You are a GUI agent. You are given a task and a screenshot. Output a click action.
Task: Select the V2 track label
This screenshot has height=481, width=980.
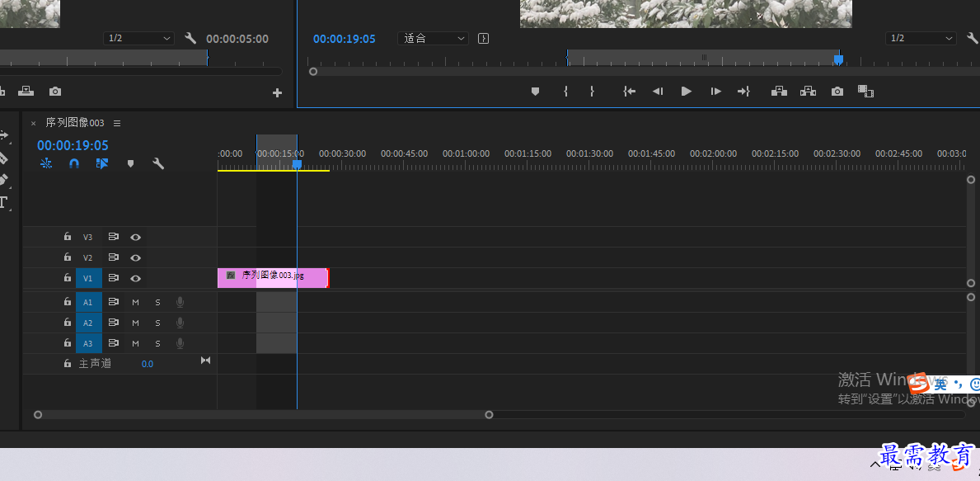pyautogui.click(x=87, y=258)
